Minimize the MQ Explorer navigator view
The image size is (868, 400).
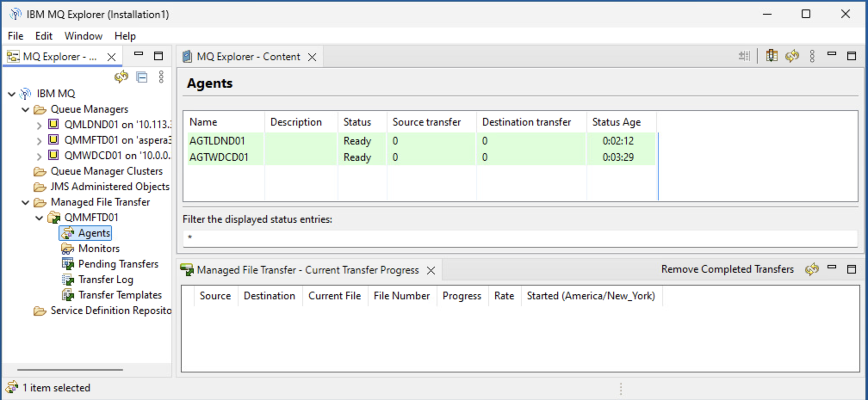(x=139, y=54)
